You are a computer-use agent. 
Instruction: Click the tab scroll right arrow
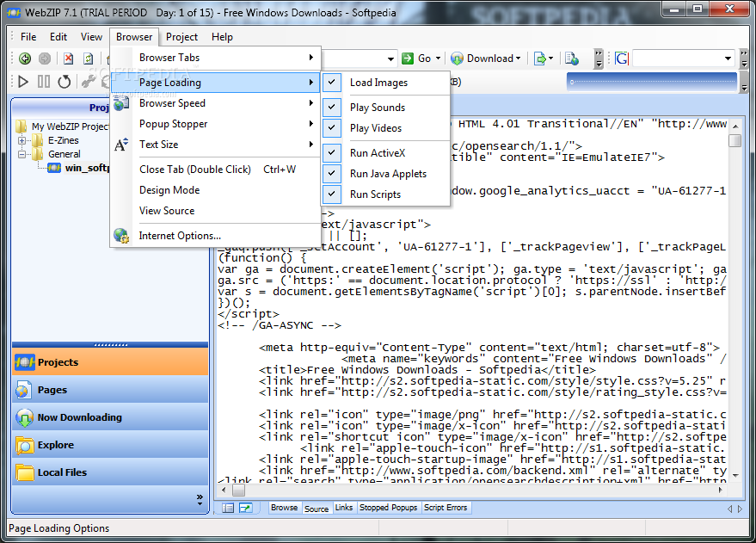point(741,509)
